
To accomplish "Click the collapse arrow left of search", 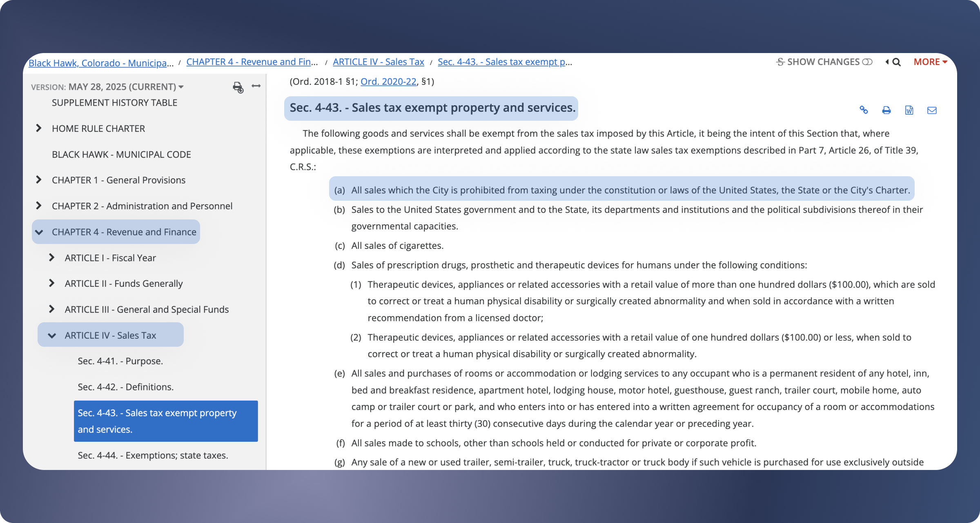I will point(887,62).
